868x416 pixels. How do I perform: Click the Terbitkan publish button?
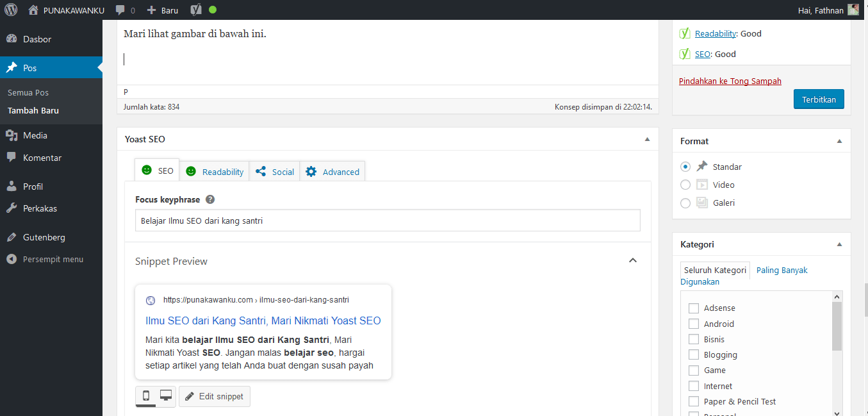point(819,99)
